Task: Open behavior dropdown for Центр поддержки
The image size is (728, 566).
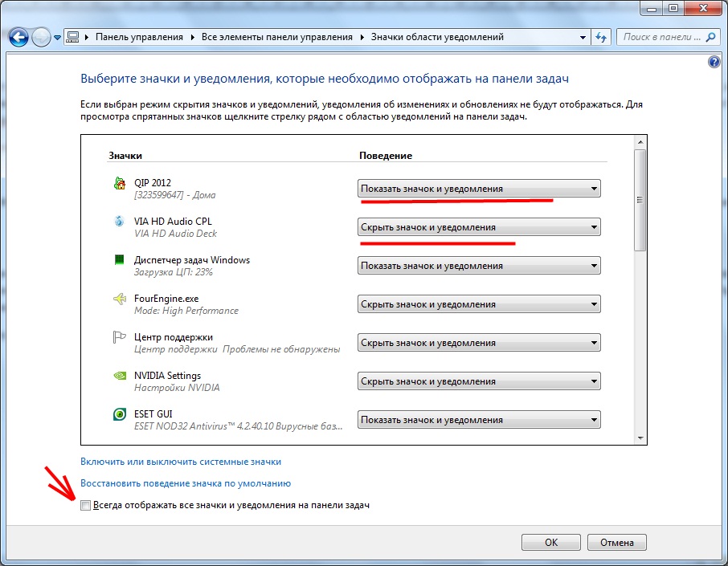Action: click(x=479, y=342)
